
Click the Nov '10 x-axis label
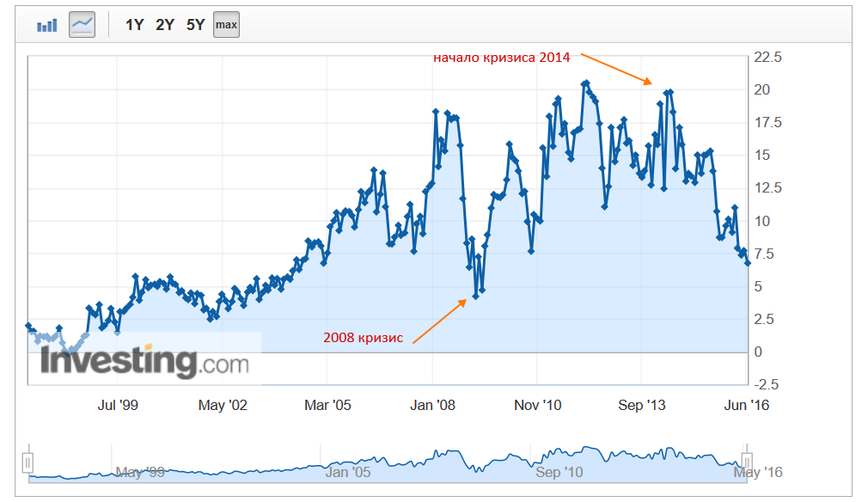pyautogui.click(x=537, y=405)
